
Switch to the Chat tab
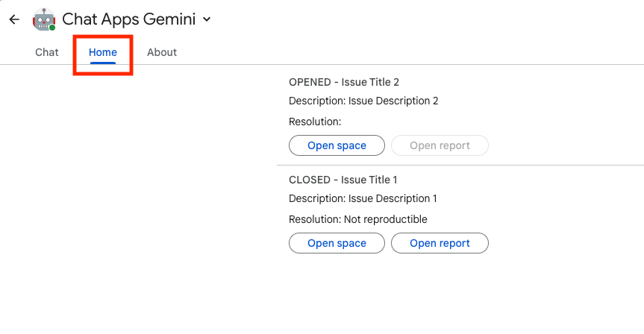(x=47, y=52)
